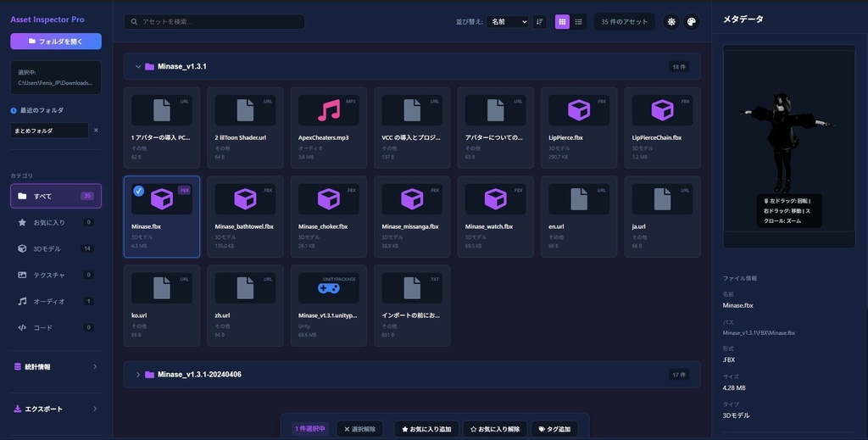Select the 1 アバターの導入 URL file icon
This screenshot has width=868, height=440.
pyautogui.click(x=162, y=110)
